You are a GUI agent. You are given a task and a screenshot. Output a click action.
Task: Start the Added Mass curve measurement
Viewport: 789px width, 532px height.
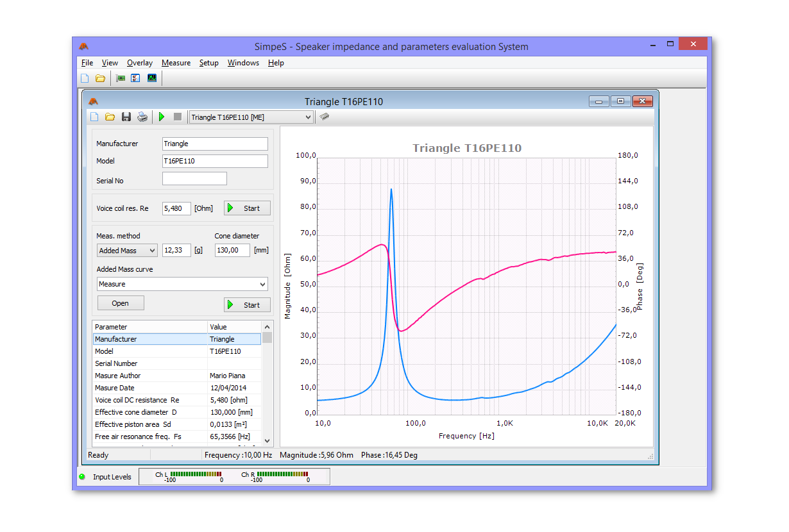coord(247,305)
